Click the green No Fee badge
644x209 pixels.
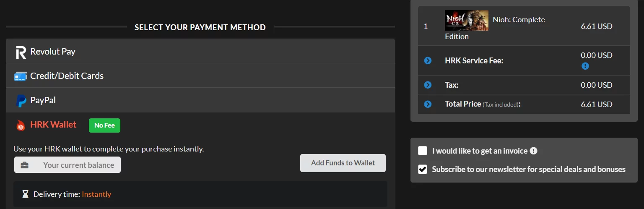click(104, 125)
